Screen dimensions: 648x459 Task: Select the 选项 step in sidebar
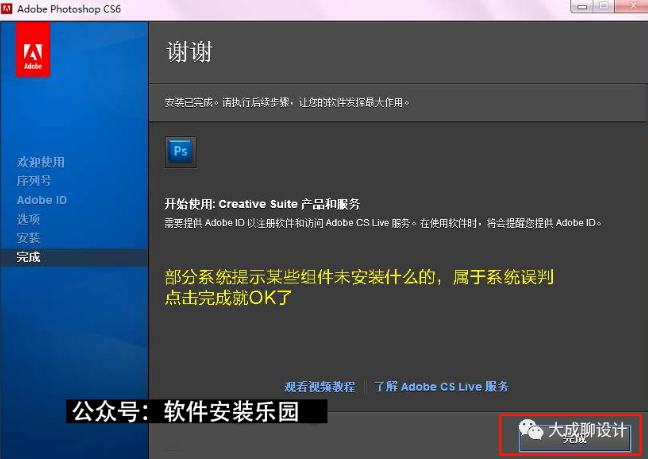click(x=28, y=219)
